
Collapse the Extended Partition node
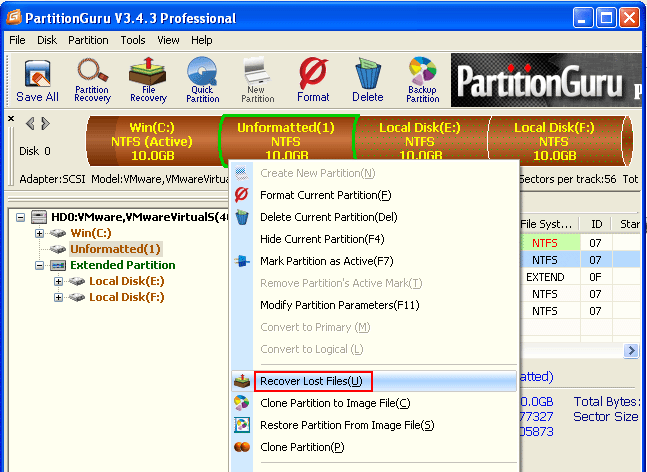click(39, 265)
